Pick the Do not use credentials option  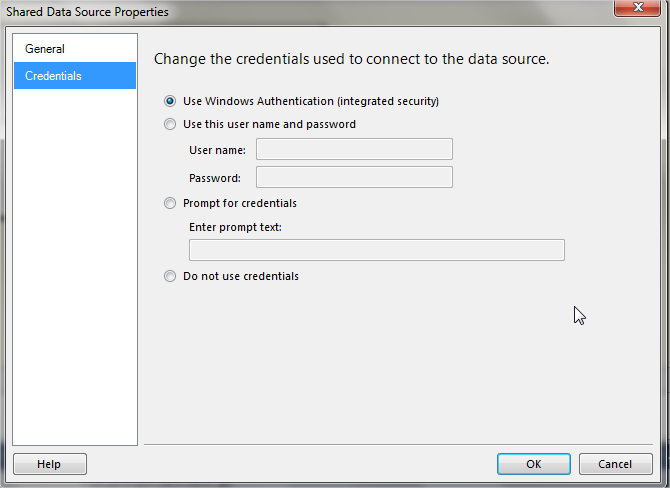click(170, 277)
